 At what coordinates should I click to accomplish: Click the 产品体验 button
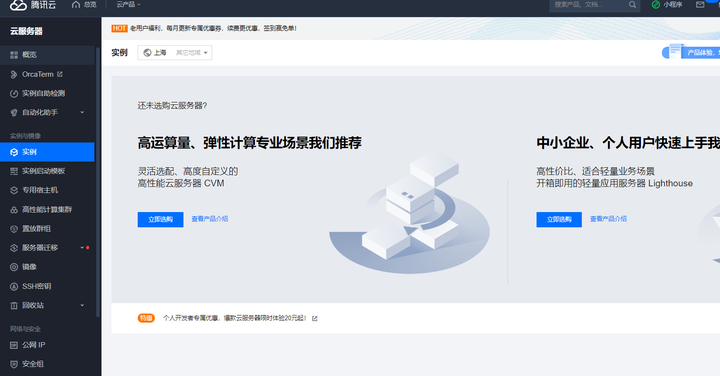[x=691, y=52]
